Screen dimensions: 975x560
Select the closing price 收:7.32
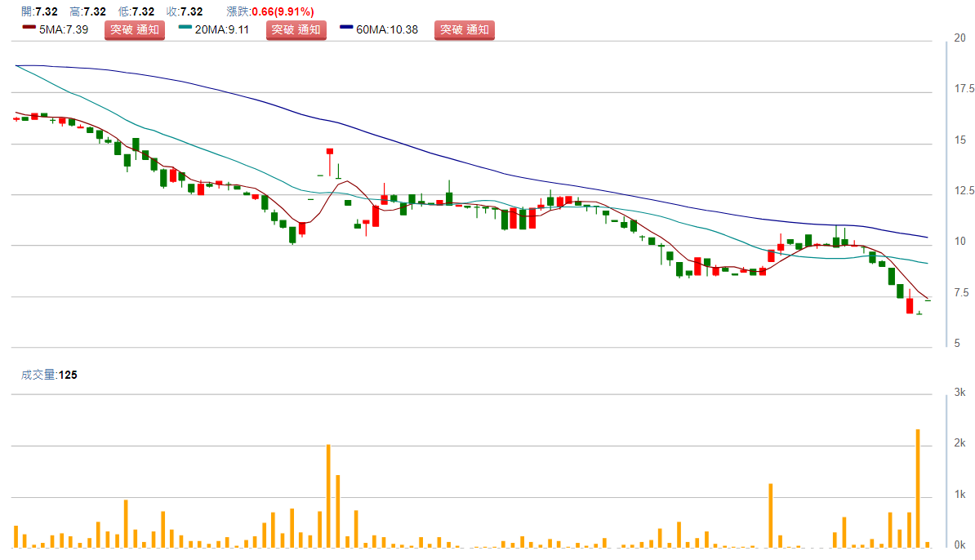coord(184,11)
